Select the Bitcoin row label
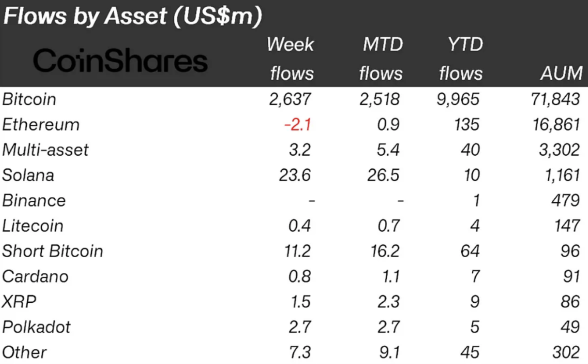Viewport: 588px width, 364px height. coord(29,99)
